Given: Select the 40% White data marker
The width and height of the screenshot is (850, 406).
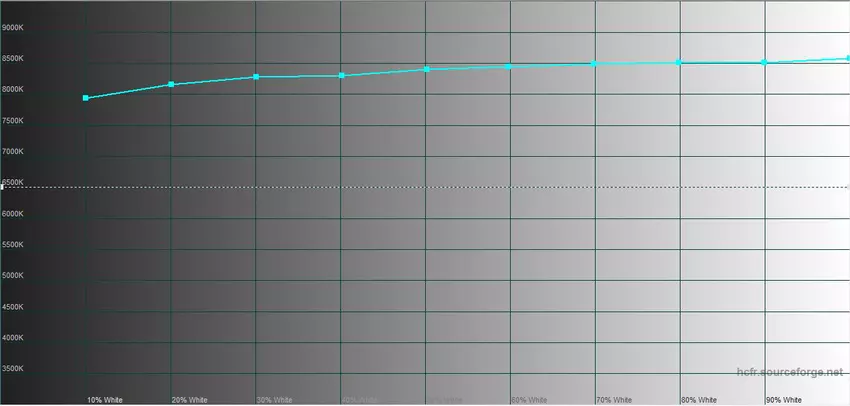Looking at the screenshot, I should pos(342,76).
